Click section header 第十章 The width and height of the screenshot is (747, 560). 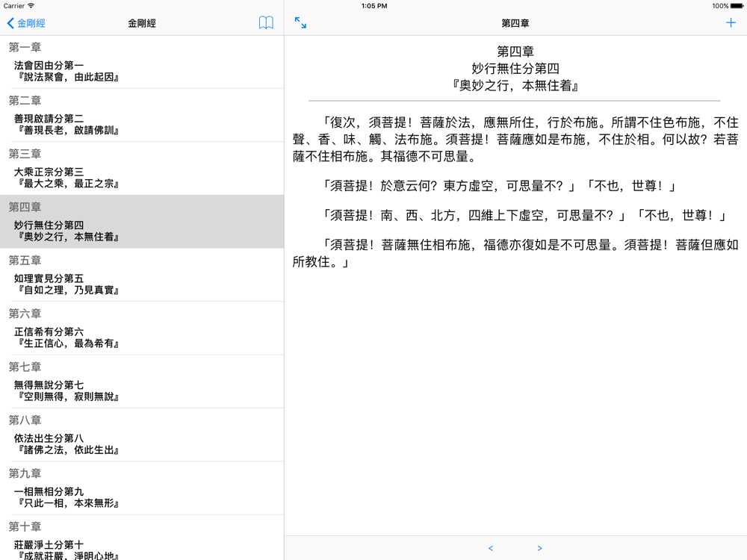(x=25, y=527)
